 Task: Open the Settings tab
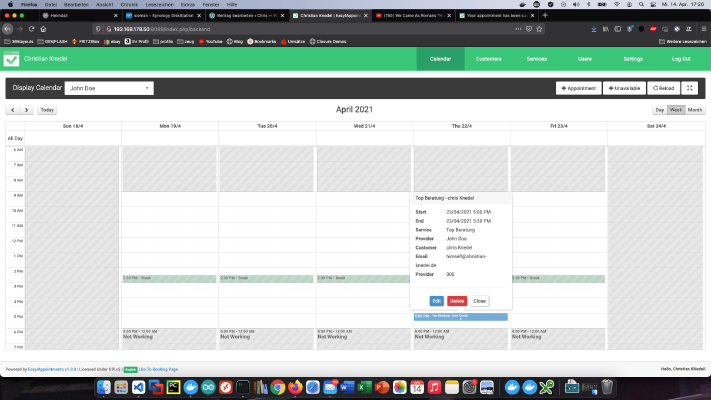click(x=633, y=59)
